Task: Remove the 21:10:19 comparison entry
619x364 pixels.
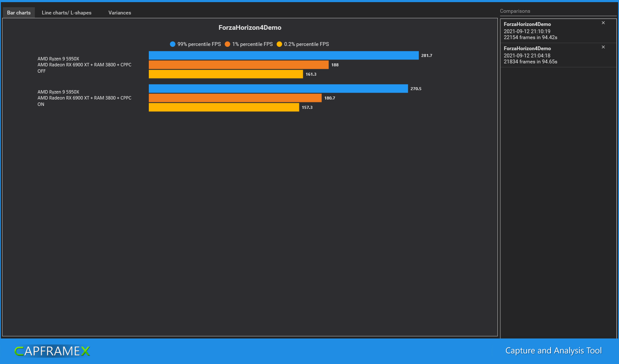Action: point(603,23)
